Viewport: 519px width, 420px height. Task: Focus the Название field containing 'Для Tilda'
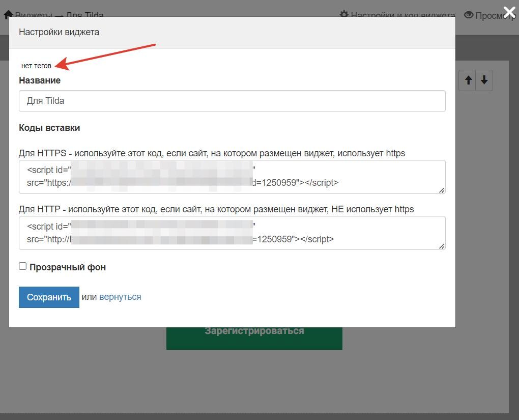click(232, 101)
